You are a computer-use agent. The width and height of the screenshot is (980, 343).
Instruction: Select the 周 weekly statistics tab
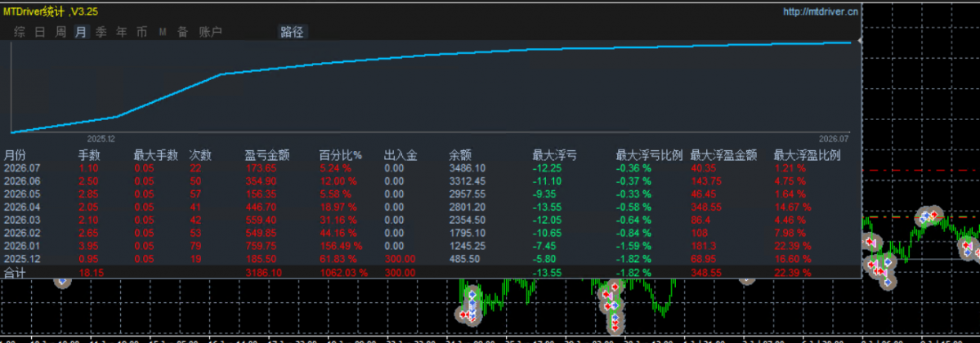tap(60, 32)
